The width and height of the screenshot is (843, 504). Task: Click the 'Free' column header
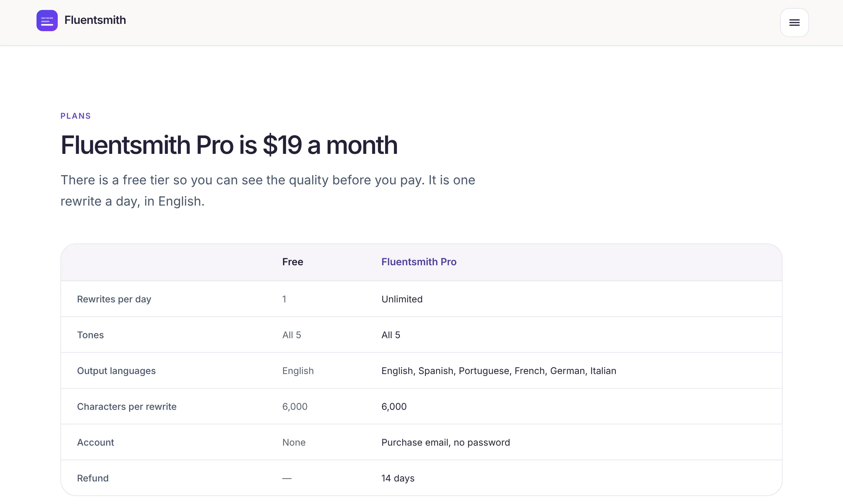[292, 262]
